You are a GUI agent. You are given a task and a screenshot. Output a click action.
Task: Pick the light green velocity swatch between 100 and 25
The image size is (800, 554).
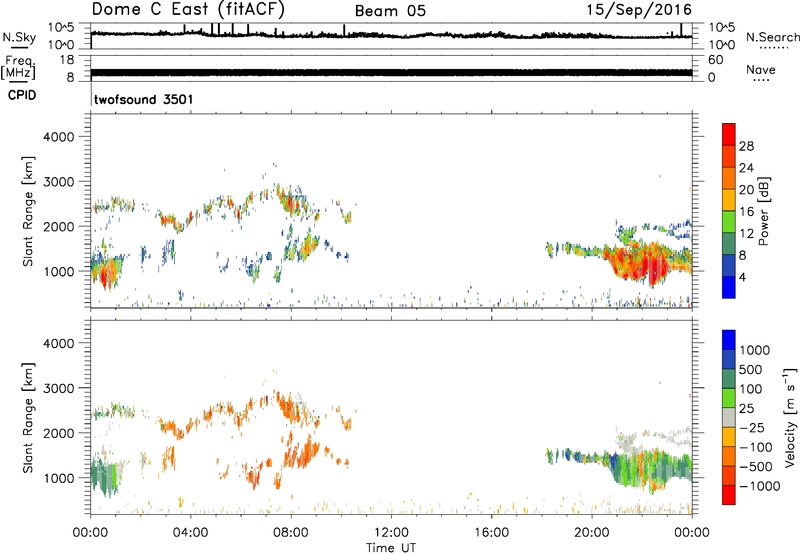[x=729, y=398]
